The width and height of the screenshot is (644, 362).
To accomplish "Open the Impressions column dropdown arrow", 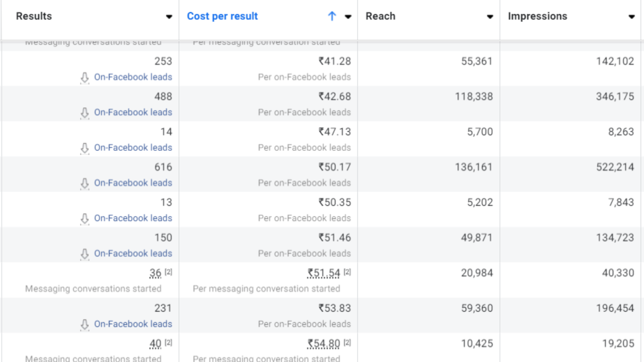I will 632,16.
